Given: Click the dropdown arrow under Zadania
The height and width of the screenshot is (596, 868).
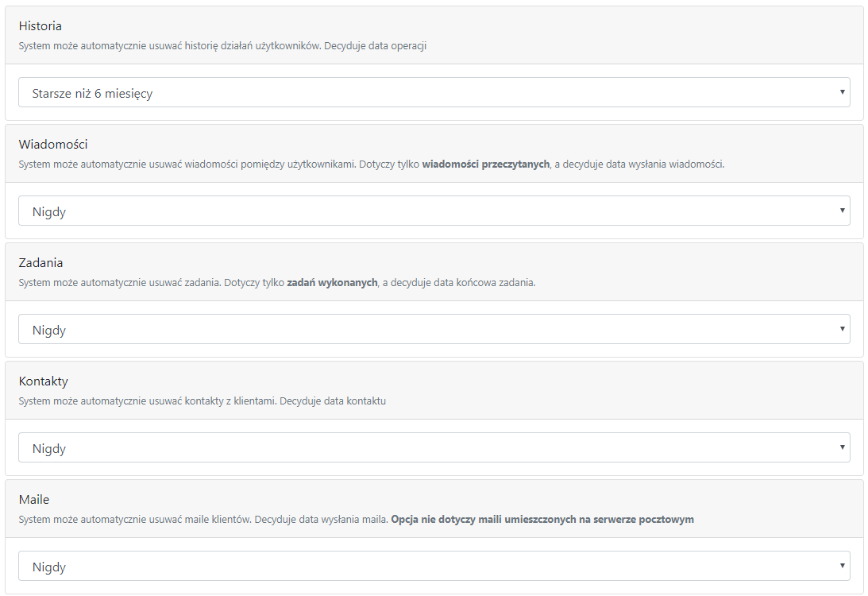Looking at the screenshot, I should [x=842, y=329].
